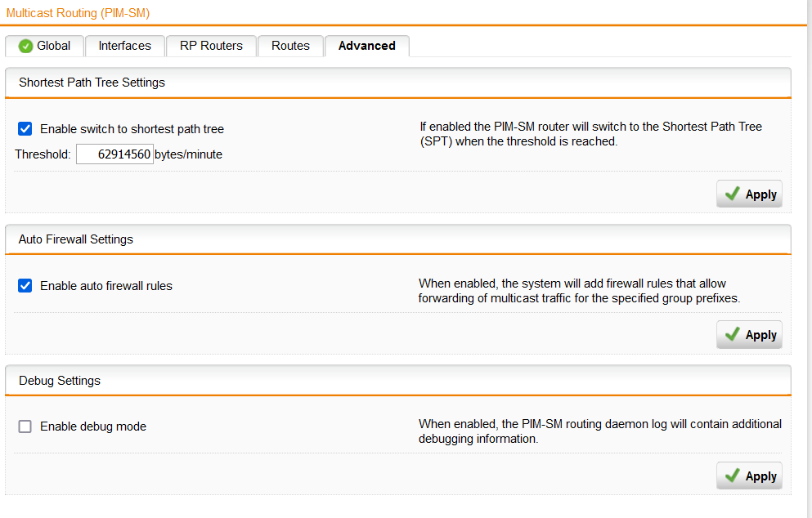The image size is (812, 518).
Task: Click green checkmark icon in Auto Firewall Apply
Action: pos(732,334)
